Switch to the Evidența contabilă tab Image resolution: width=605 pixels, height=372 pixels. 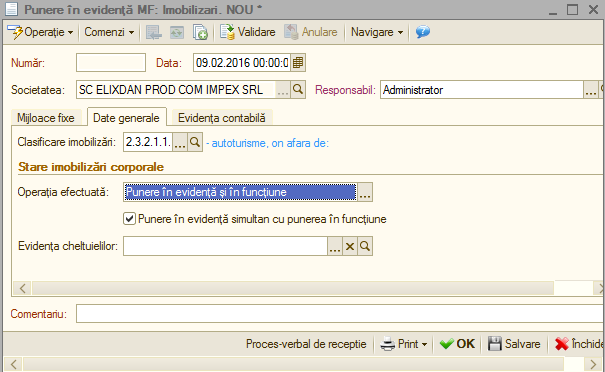point(221,118)
